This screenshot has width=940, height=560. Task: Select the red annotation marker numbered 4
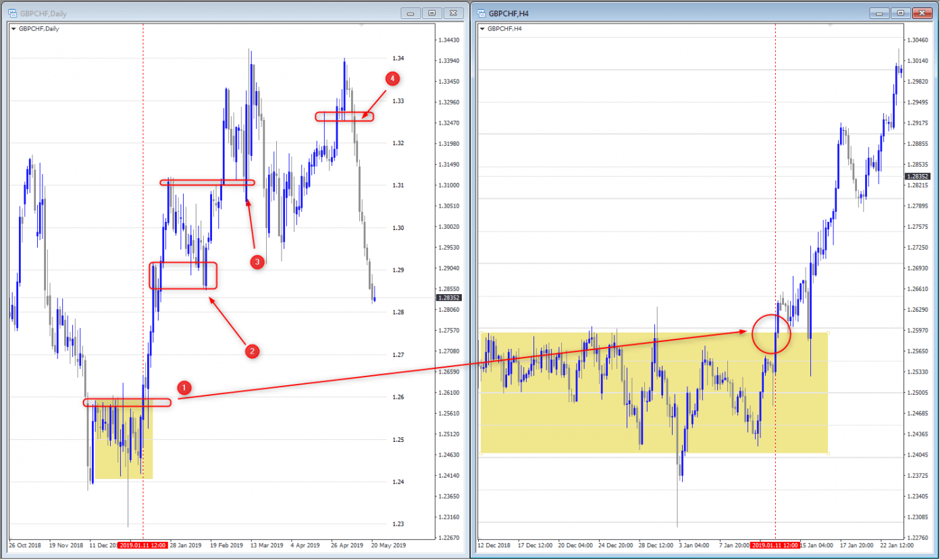pos(393,79)
